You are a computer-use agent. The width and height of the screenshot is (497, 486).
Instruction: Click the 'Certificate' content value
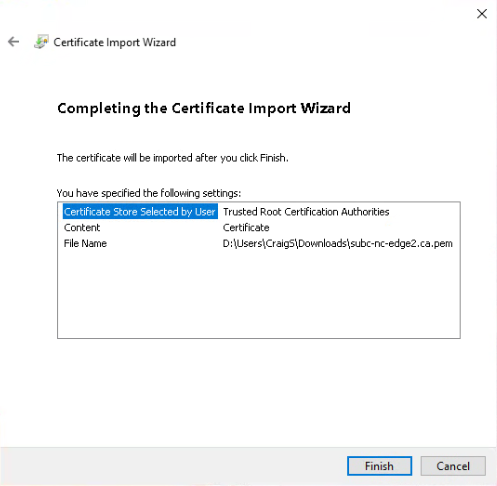246,227
